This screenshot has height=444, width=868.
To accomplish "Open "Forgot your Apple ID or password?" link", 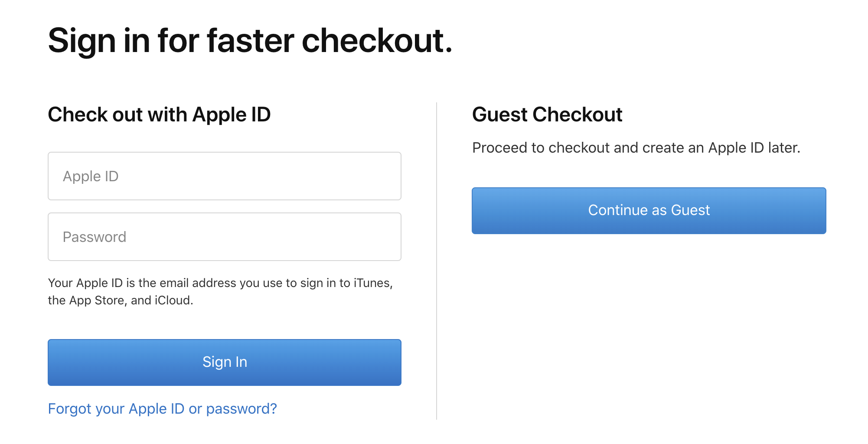I will coord(162,408).
